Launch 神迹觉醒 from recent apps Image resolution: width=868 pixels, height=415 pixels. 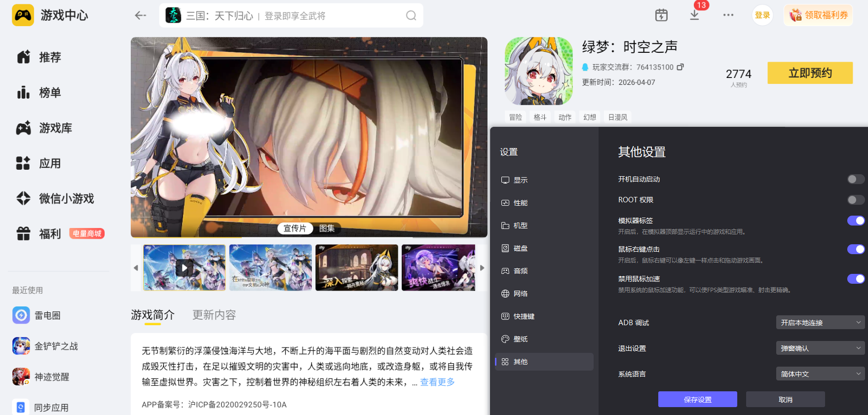[x=41, y=377]
